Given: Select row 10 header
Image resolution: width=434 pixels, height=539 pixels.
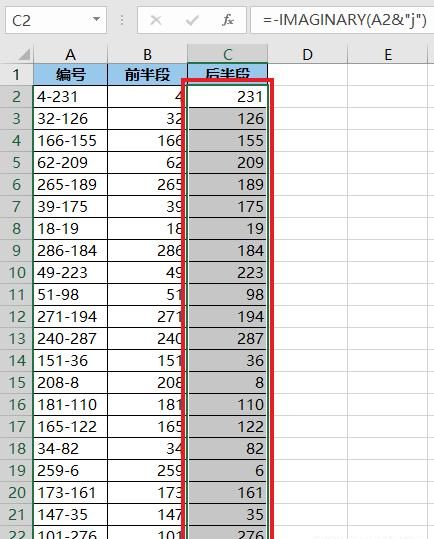Looking at the screenshot, I should pos(16,273).
